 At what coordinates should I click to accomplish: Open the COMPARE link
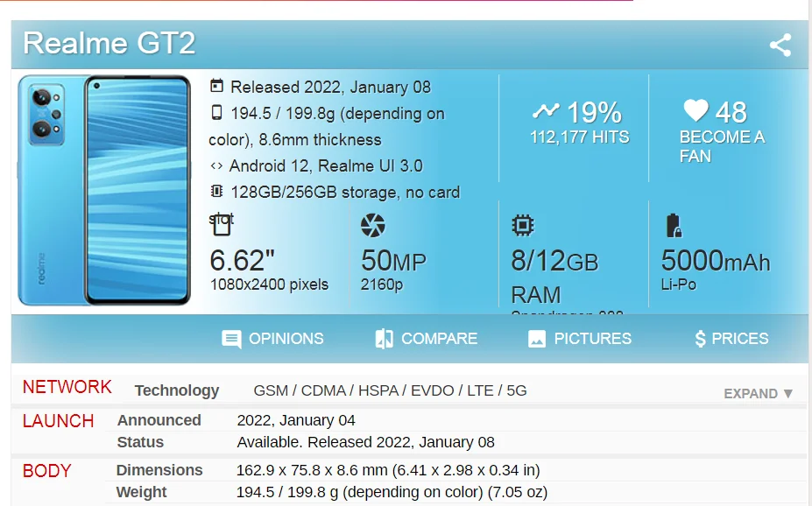point(439,339)
